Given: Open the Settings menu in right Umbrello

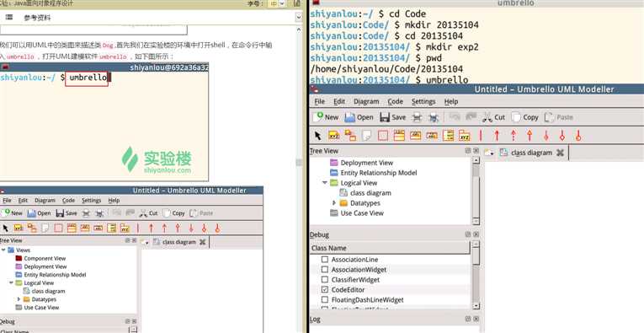Looking at the screenshot, I should point(423,101).
